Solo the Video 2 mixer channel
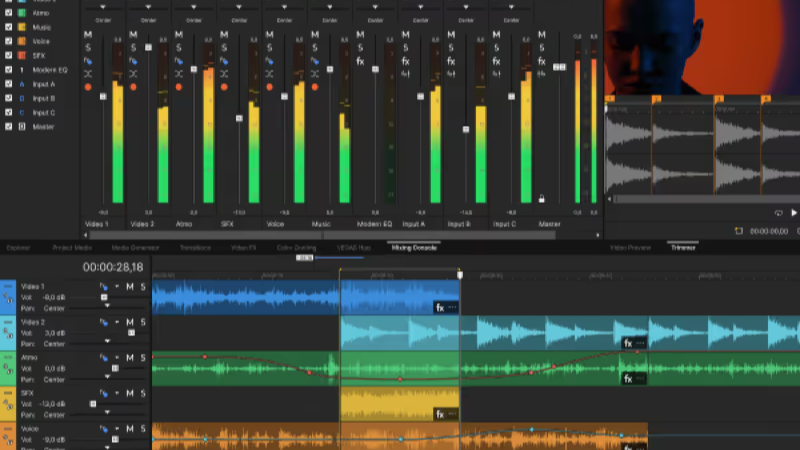800x450 pixels. (133, 48)
